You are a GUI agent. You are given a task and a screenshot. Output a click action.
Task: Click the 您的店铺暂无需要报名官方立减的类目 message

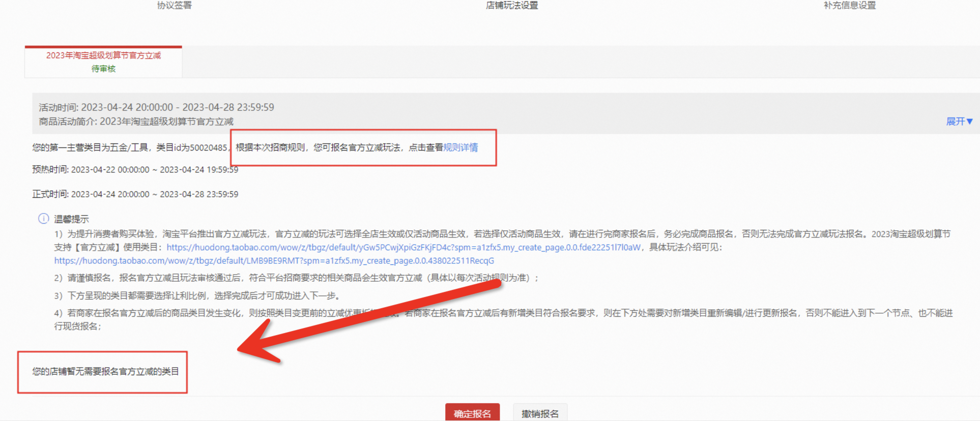pyautogui.click(x=106, y=372)
